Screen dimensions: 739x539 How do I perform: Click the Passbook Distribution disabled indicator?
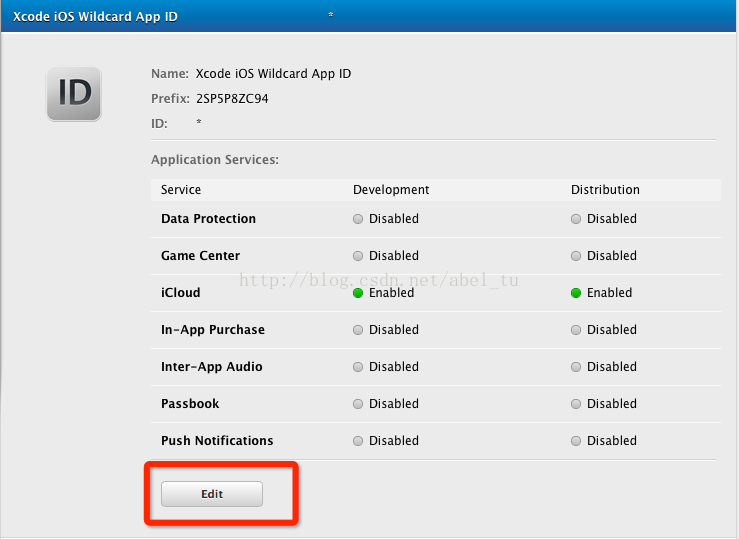575,404
